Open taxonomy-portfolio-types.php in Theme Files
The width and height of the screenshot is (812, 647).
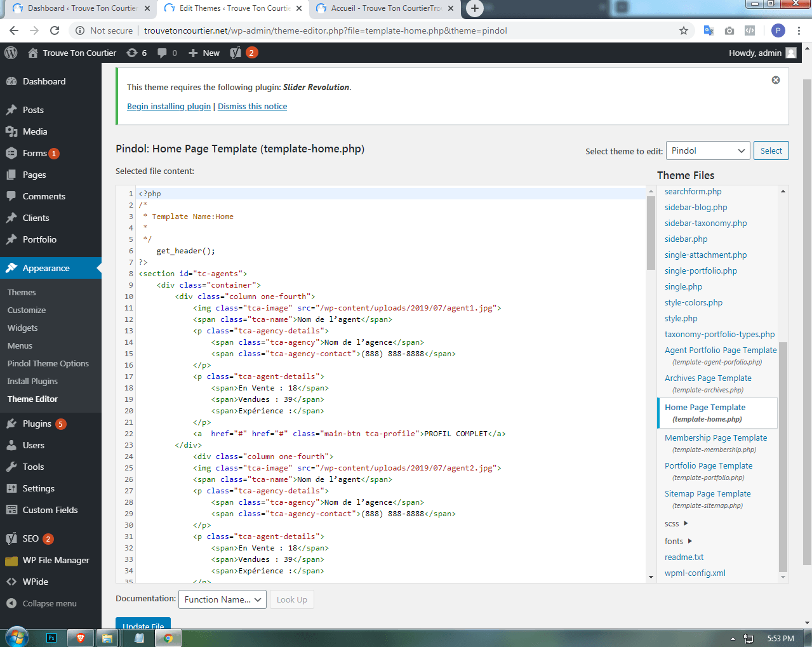pyautogui.click(x=720, y=334)
